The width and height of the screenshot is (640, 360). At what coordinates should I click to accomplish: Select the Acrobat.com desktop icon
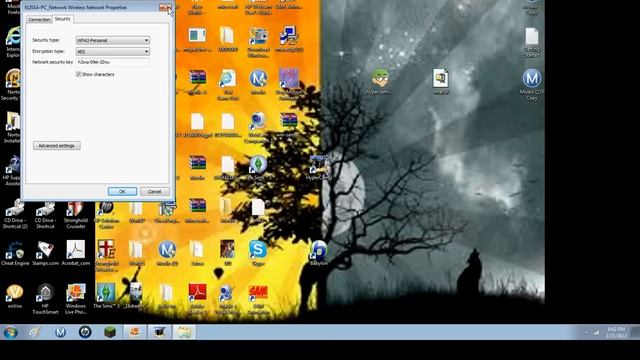(x=76, y=253)
